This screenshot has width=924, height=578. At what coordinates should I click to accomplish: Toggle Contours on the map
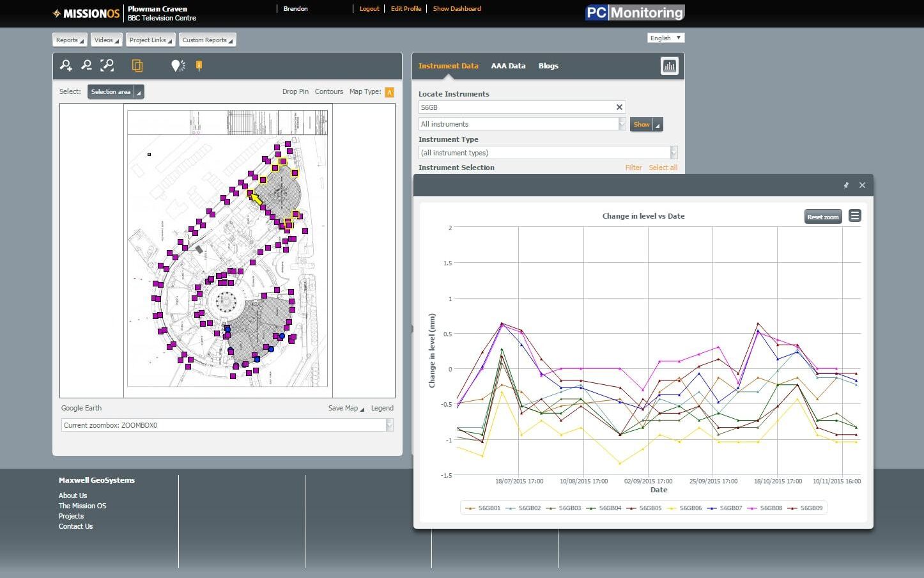point(328,91)
